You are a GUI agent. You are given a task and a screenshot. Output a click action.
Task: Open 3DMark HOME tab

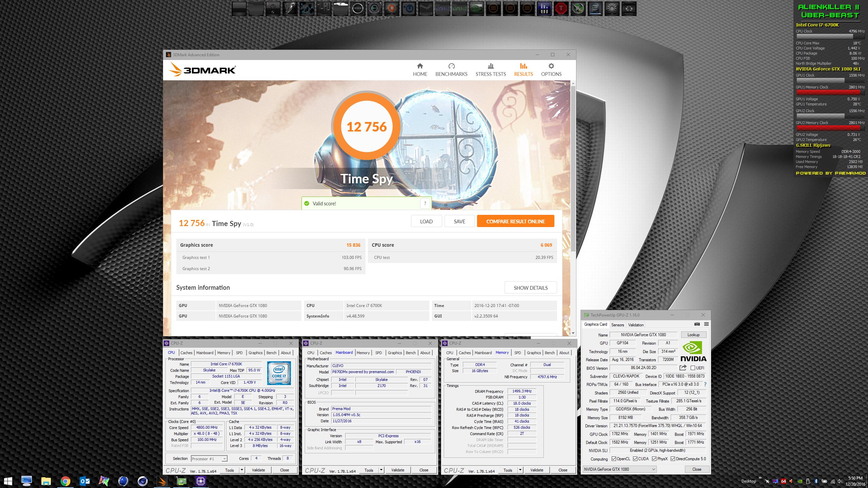420,70
